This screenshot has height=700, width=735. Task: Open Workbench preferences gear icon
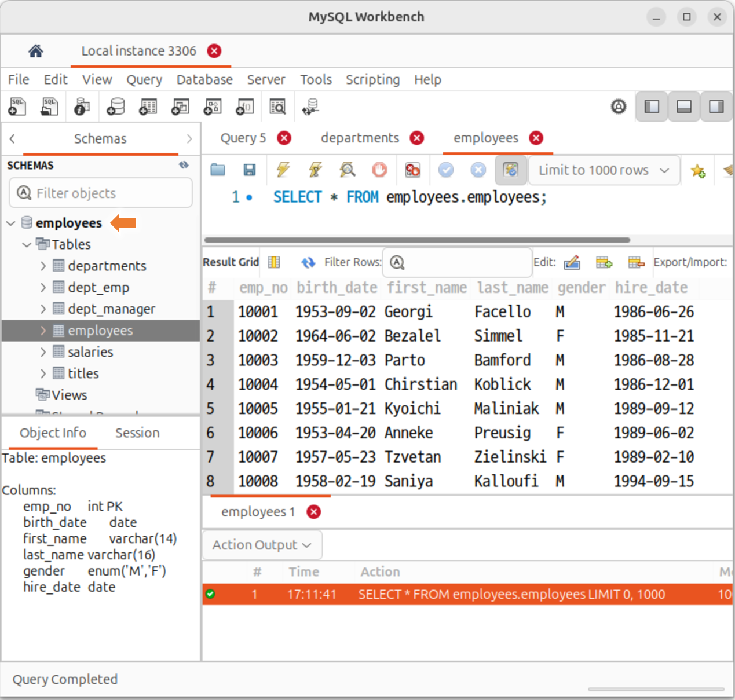coord(619,107)
